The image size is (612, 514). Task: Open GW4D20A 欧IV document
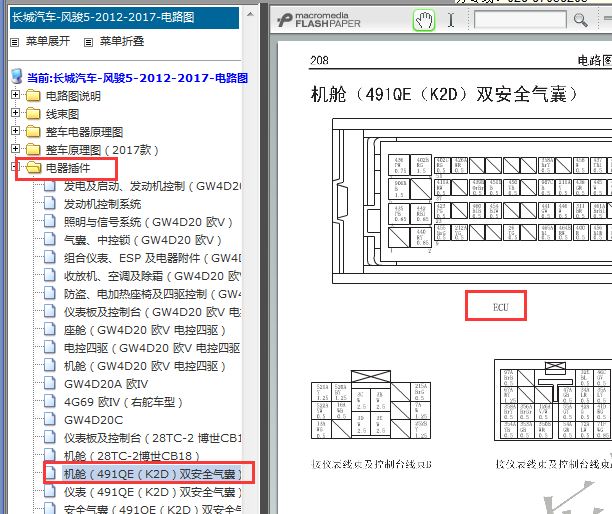click(106, 384)
